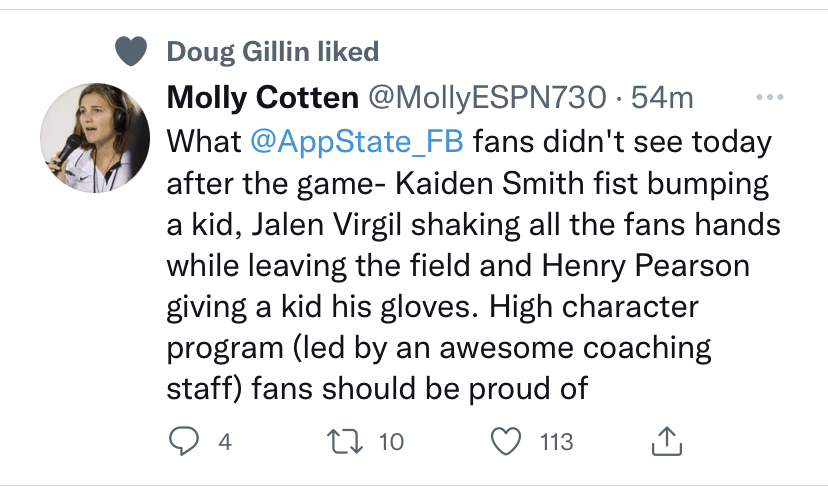Screen dimensions: 828x489
Task: Open the share tweet icon
Action: 667,441
